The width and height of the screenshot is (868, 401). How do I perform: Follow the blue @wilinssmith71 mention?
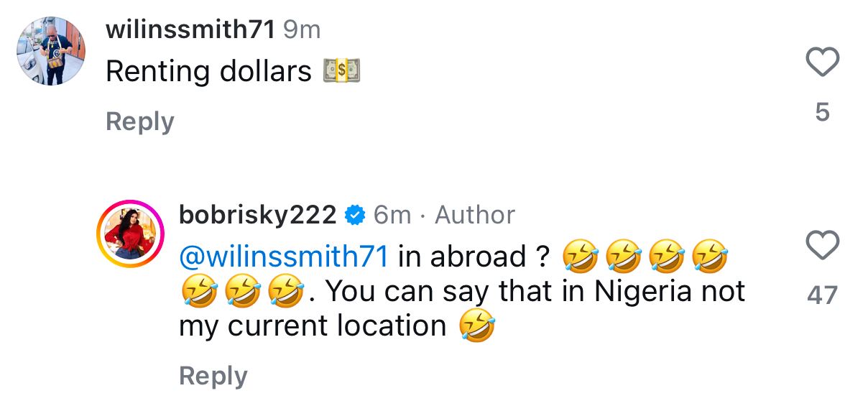tap(284, 257)
